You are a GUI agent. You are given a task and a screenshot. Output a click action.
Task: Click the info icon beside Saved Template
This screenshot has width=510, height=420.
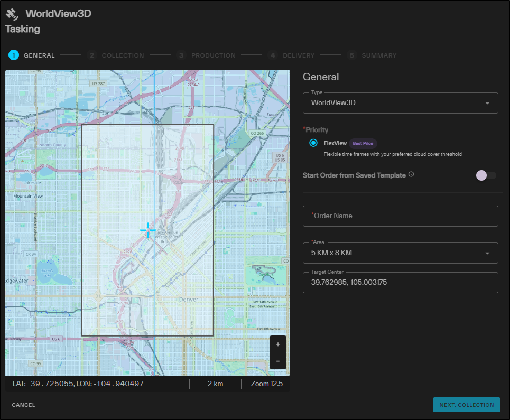click(x=411, y=174)
